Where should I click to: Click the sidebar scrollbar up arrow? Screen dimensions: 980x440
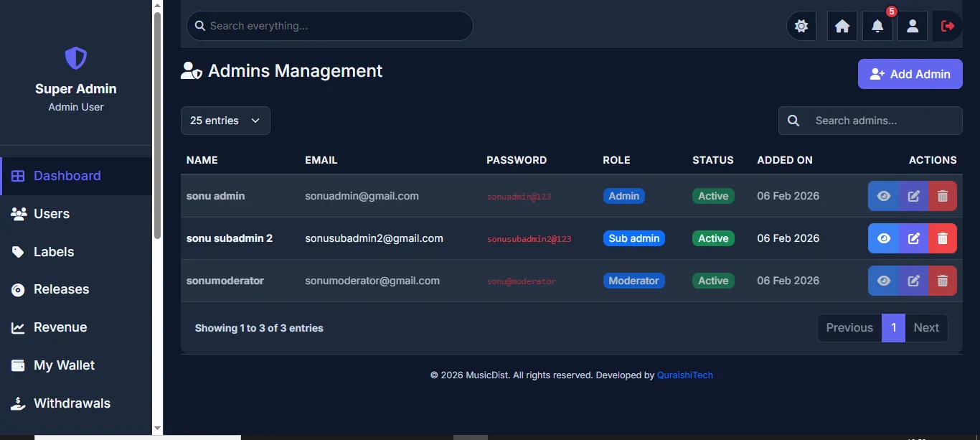[x=158, y=5]
